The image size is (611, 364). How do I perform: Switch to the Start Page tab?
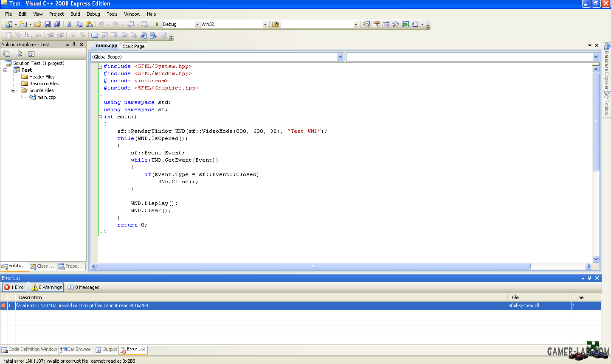(x=133, y=46)
